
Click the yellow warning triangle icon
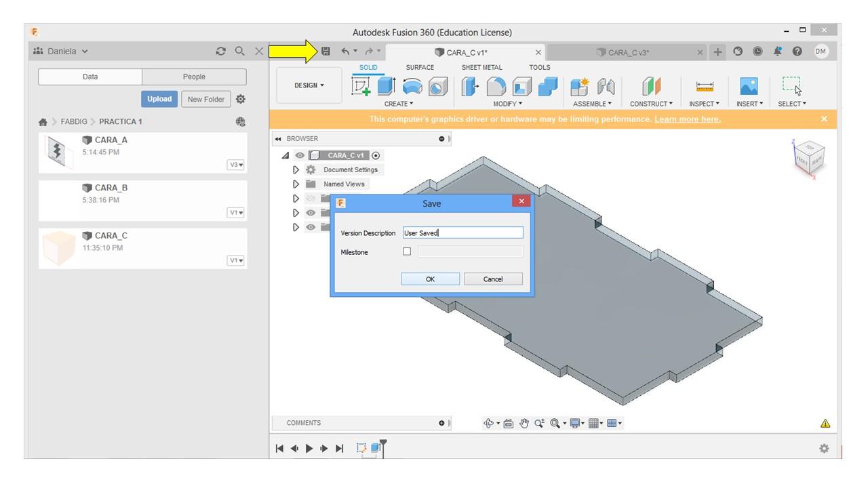tap(825, 424)
